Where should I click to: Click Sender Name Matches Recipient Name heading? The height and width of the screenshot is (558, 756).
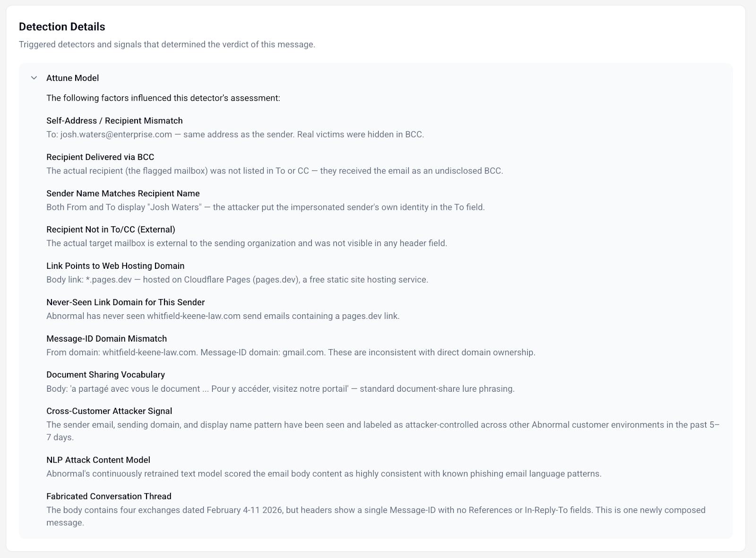coord(123,193)
